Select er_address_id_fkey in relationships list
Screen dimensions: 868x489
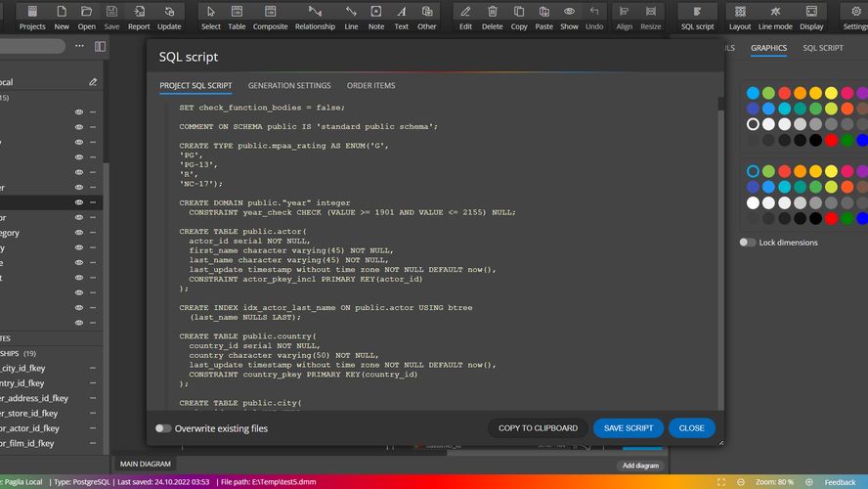(34, 398)
